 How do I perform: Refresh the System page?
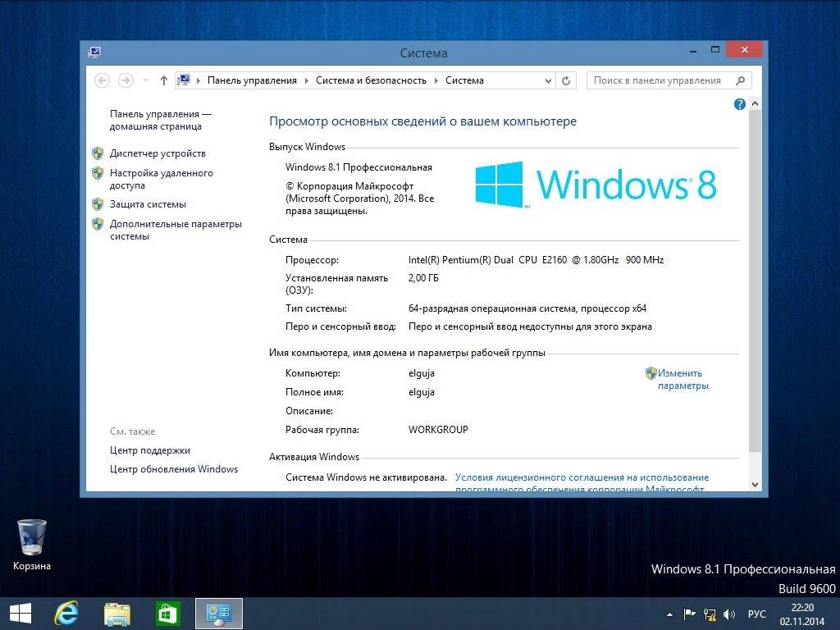pos(566,81)
